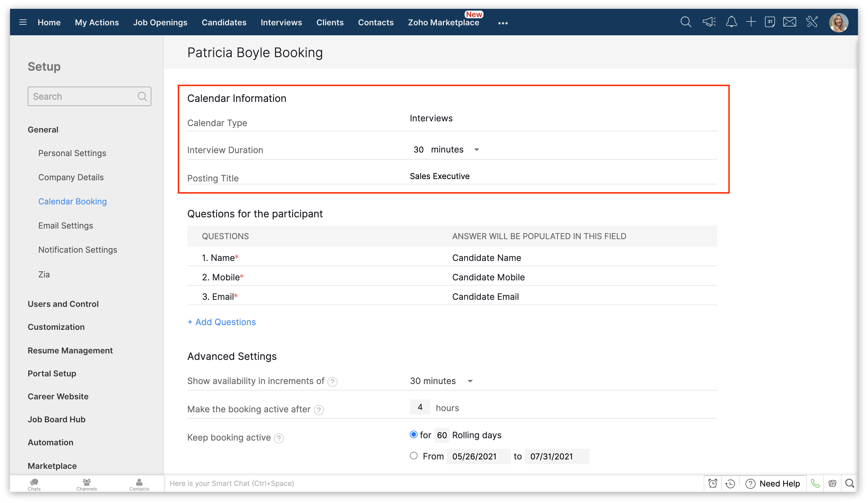Open Clients tab
The width and height of the screenshot is (868, 503).
pos(330,22)
